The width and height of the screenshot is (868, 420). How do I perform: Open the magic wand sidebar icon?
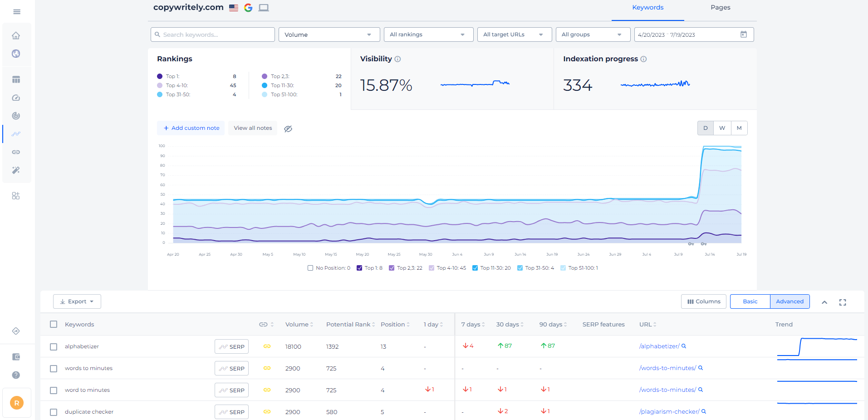click(16, 170)
